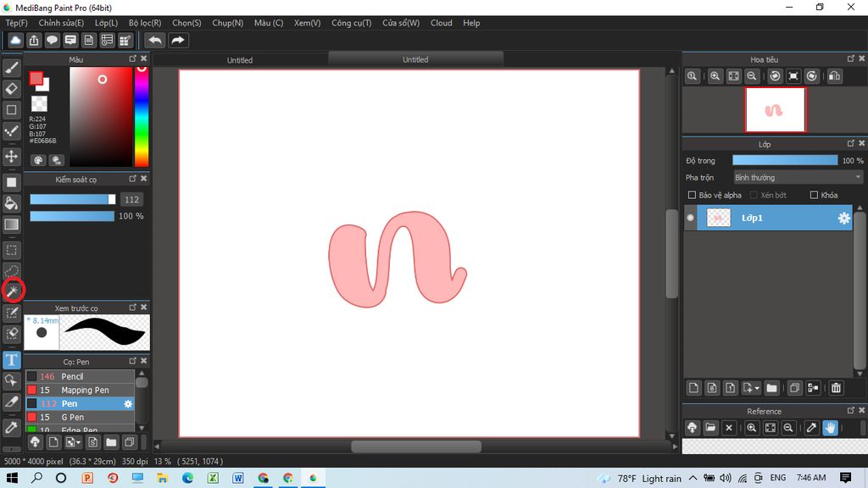Image resolution: width=868 pixels, height=488 pixels.
Task: Select the Select Pen tool
Action: [12, 313]
